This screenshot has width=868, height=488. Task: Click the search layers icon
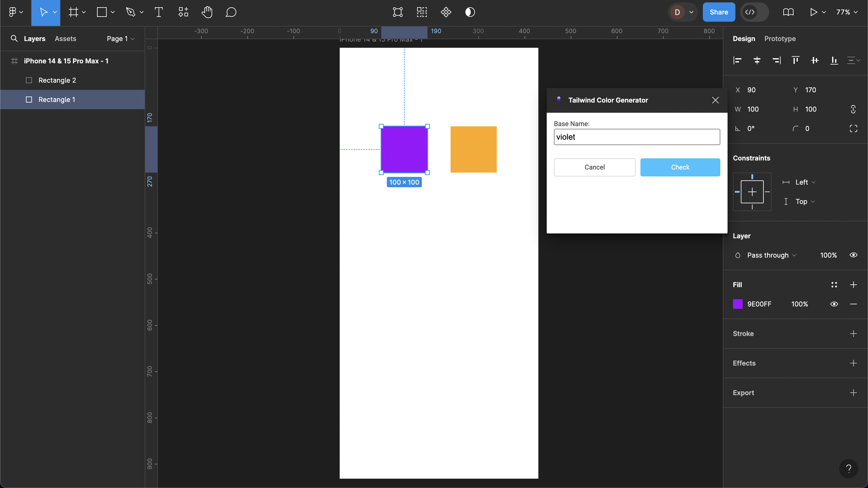[x=14, y=38]
